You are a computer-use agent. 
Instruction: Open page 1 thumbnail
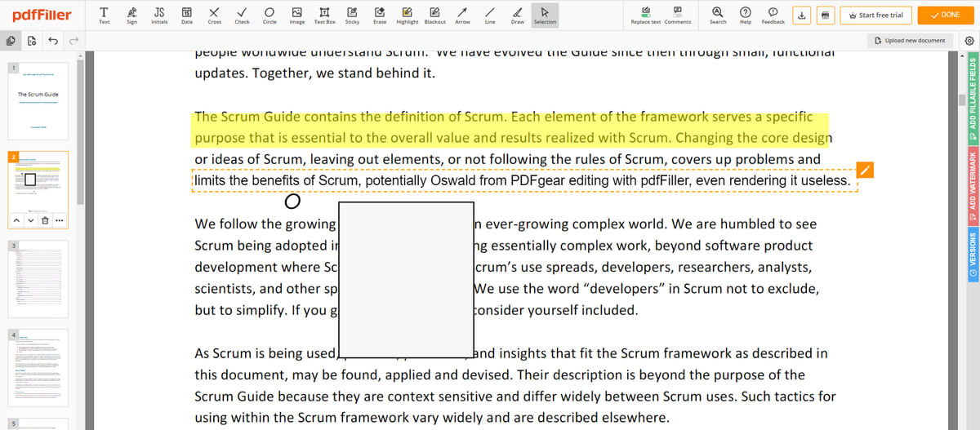coord(38,100)
